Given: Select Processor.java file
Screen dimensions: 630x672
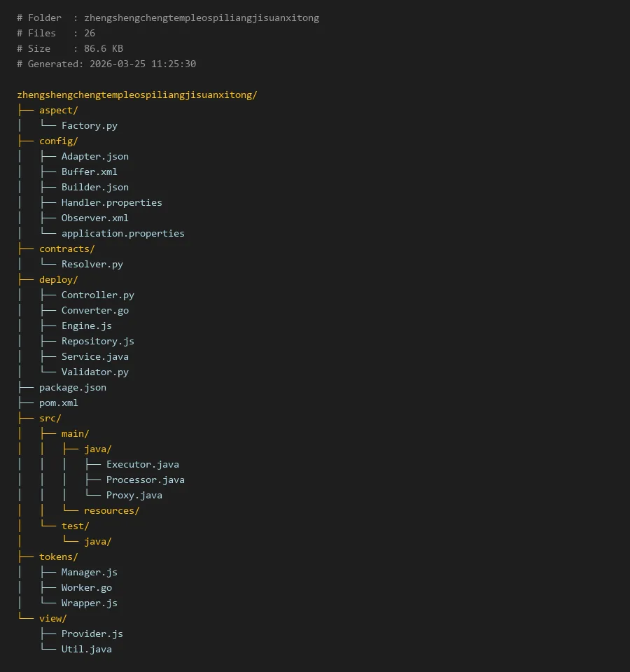Looking at the screenshot, I should point(145,479).
